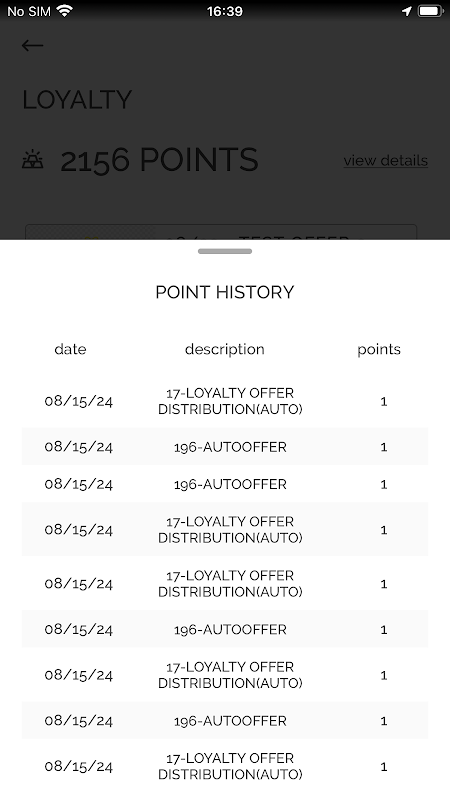Select first 17-LOYALTY OFFER DISTRIBUTION(AUTO) row
450x800 pixels.
coord(225,401)
